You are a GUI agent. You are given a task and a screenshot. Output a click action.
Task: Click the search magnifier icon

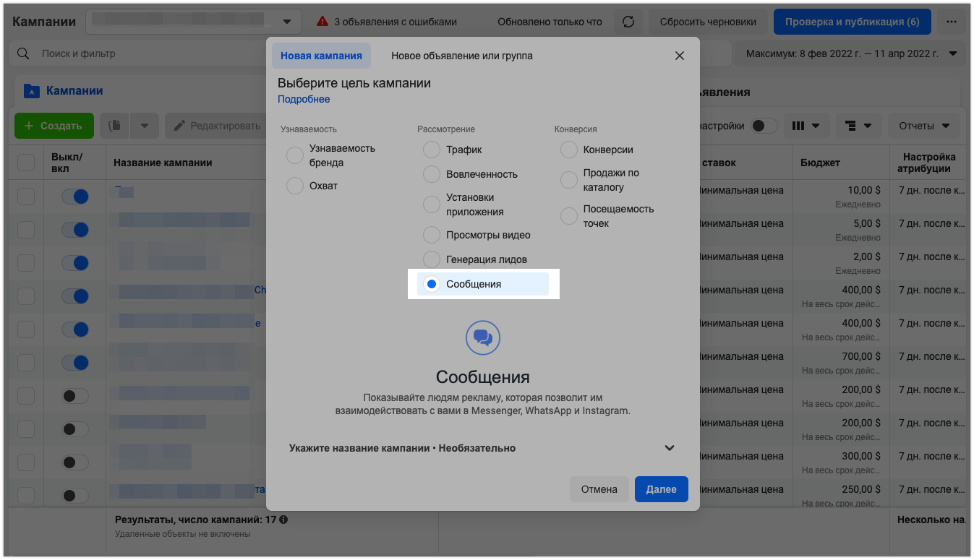tap(24, 54)
